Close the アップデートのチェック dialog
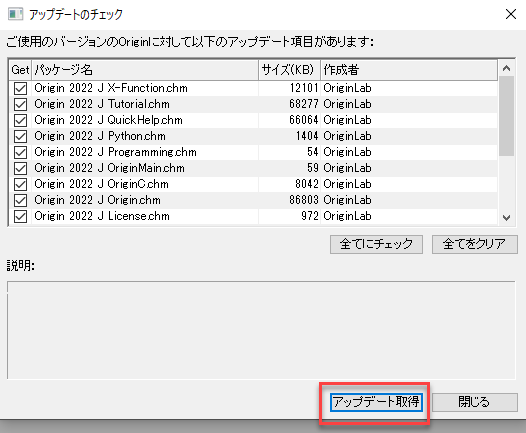 point(511,14)
